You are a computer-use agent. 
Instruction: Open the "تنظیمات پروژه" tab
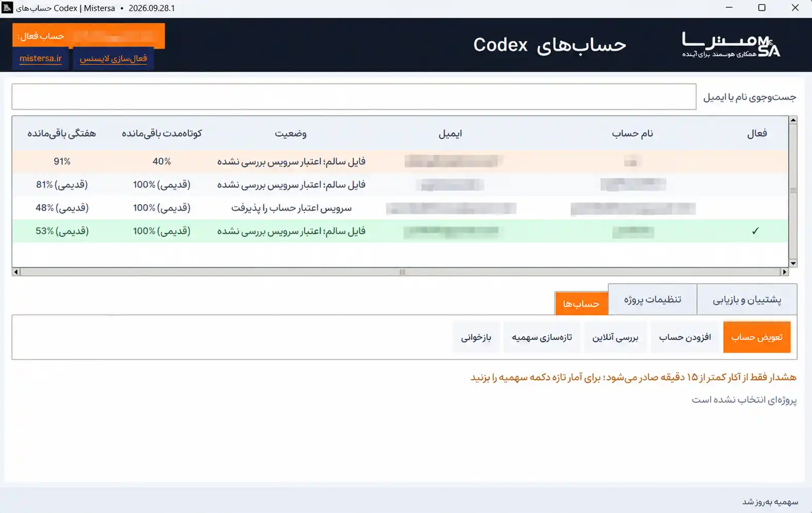[x=652, y=299]
